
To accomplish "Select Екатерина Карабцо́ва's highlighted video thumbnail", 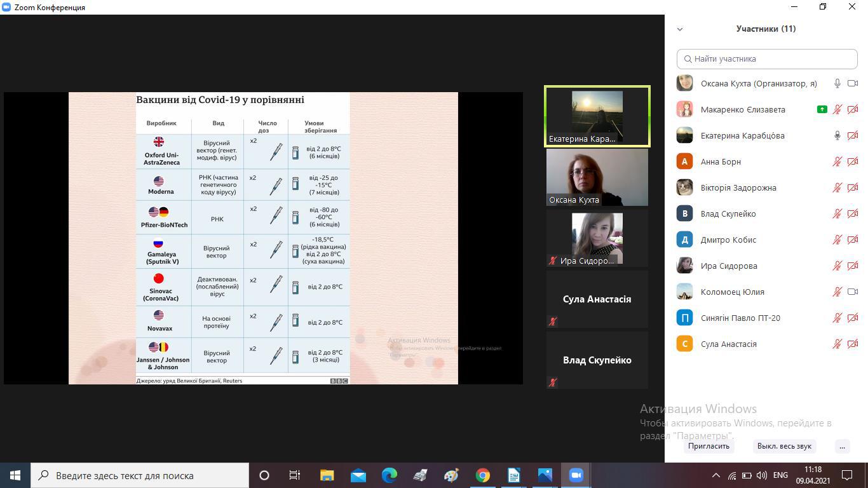I will click(597, 116).
